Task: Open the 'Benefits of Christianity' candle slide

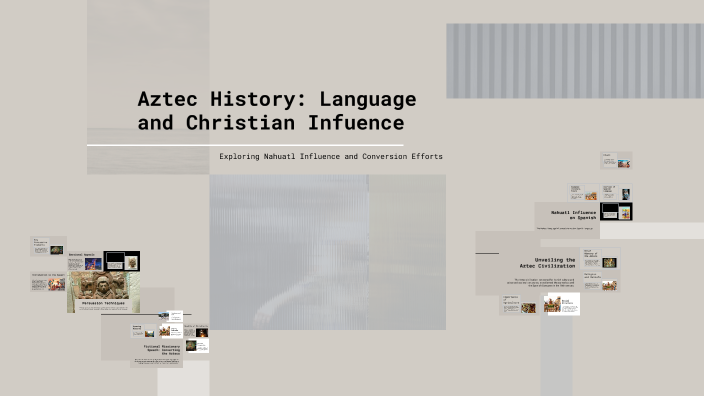Action: tap(196, 331)
